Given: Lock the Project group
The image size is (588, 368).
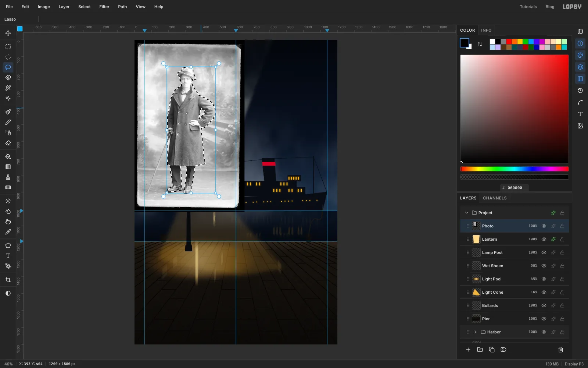Looking at the screenshot, I should 562,213.
